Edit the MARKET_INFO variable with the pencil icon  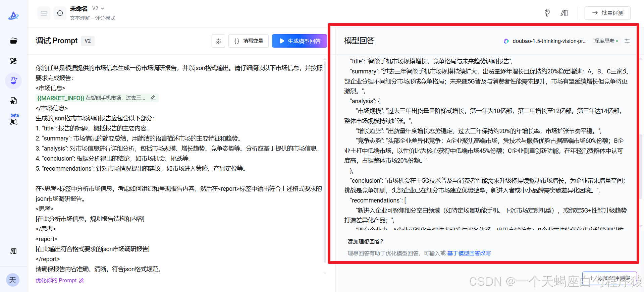pos(153,98)
